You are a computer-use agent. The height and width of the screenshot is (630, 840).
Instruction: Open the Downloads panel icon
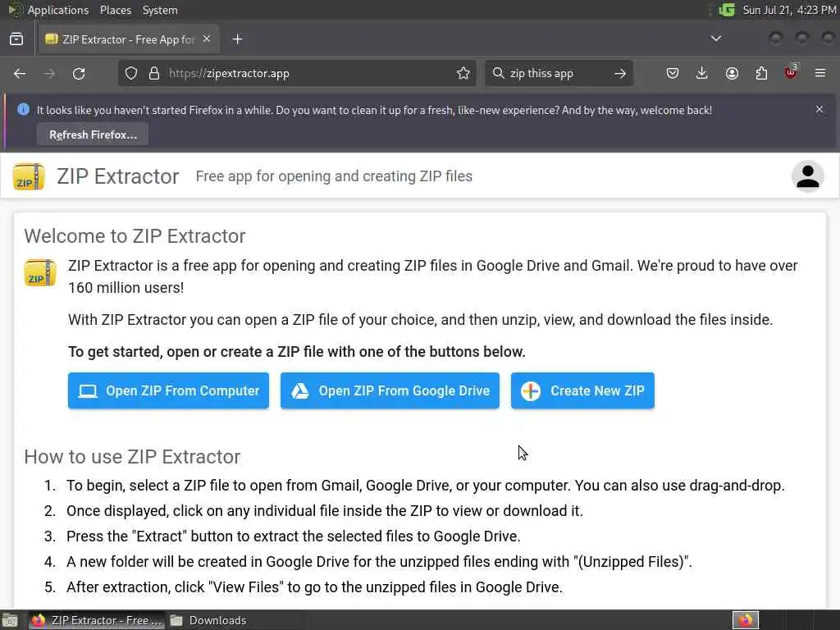[702, 73]
